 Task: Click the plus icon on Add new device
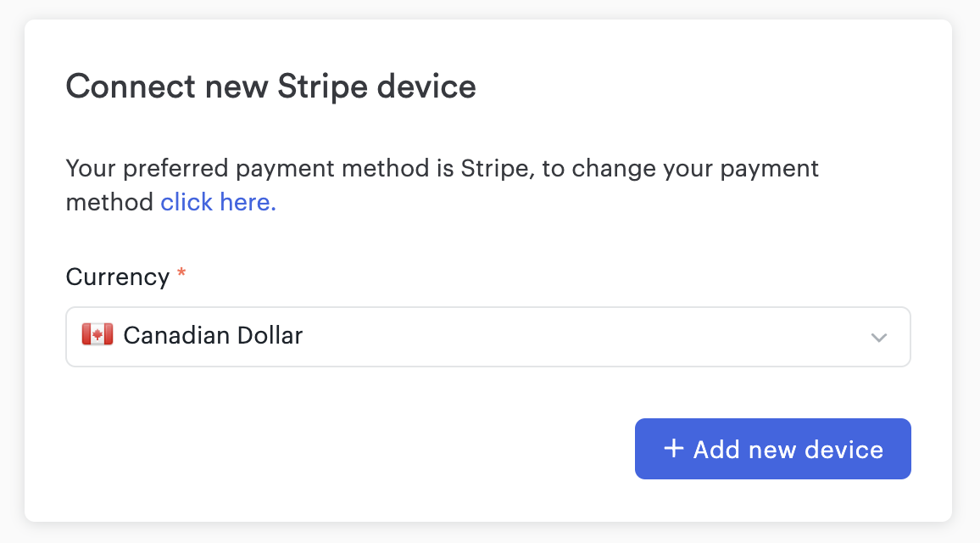[673, 449]
